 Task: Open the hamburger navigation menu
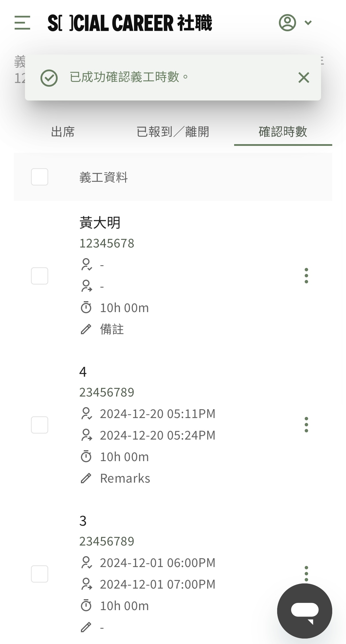coord(22,23)
